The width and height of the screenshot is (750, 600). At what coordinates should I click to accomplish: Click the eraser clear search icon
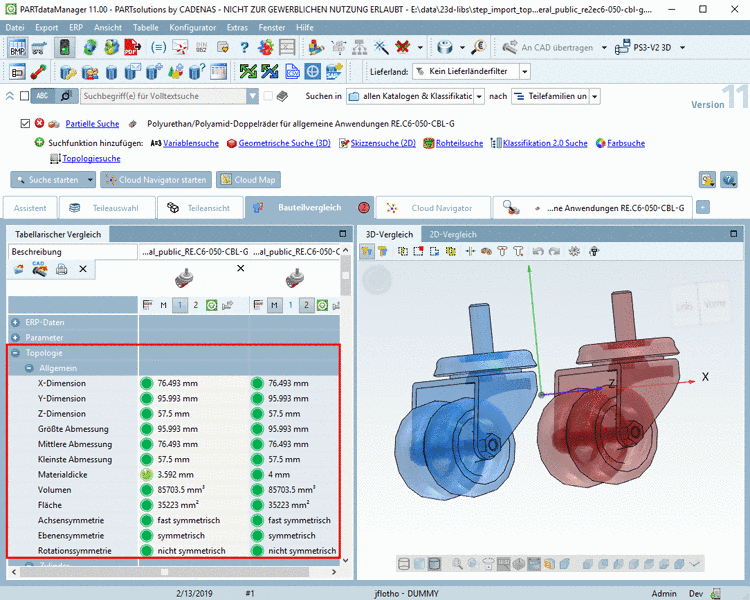pyautogui.click(x=282, y=96)
